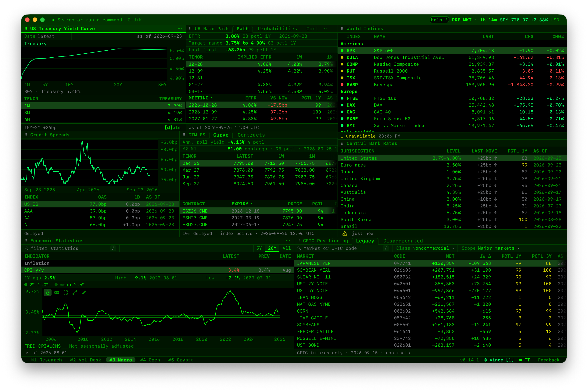Toggle the mean 2.5% legend series
This screenshot has width=588, height=391.
point(70,285)
